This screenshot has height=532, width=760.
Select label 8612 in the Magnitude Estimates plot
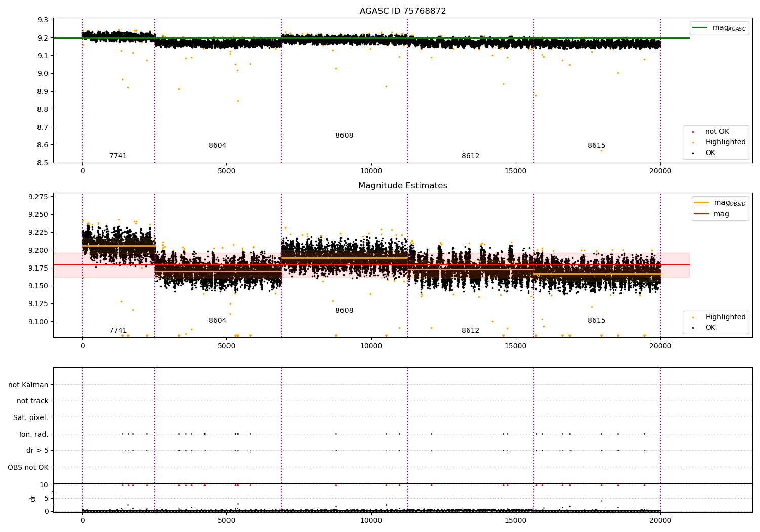[x=471, y=331]
